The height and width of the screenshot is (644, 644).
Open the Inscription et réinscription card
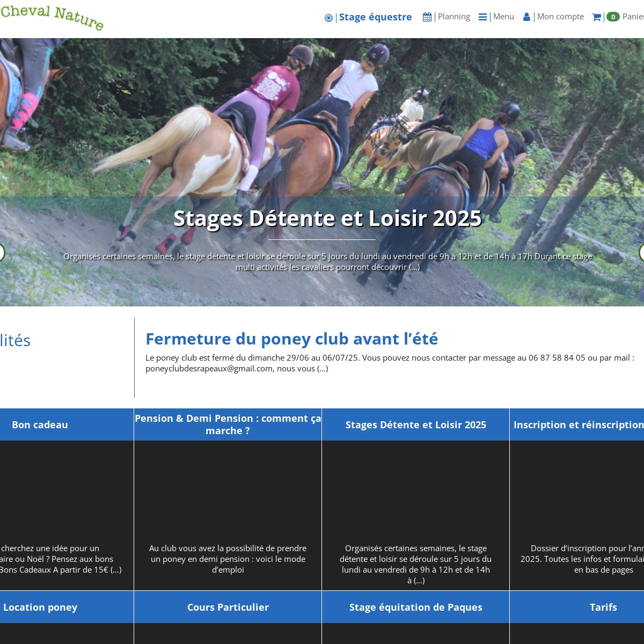[577, 425]
